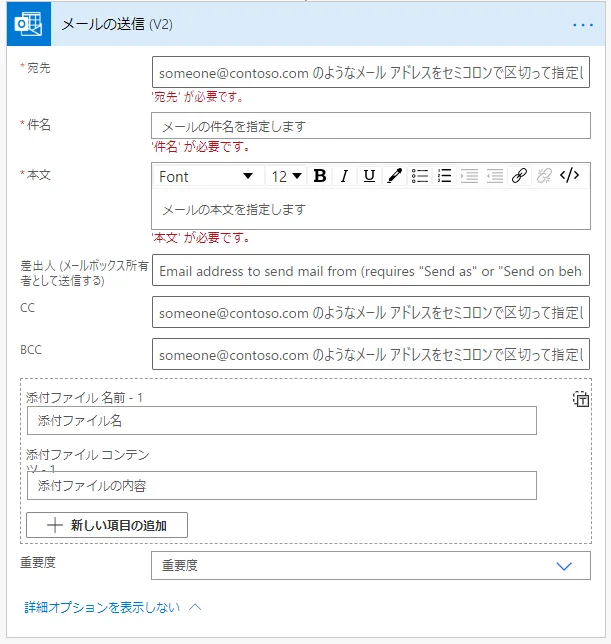
Task: Click the 重要度 field label
Action: pyautogui.click(x=38, y=562)
